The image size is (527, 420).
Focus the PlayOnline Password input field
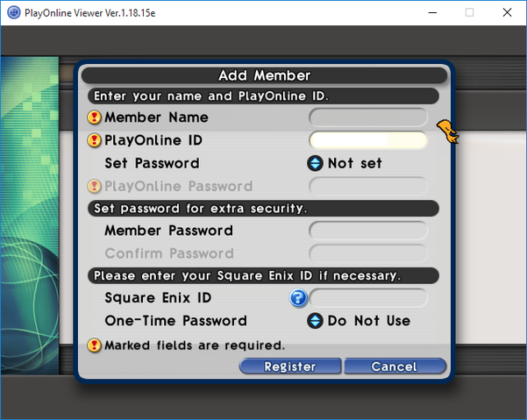click(x=368, y=186)
